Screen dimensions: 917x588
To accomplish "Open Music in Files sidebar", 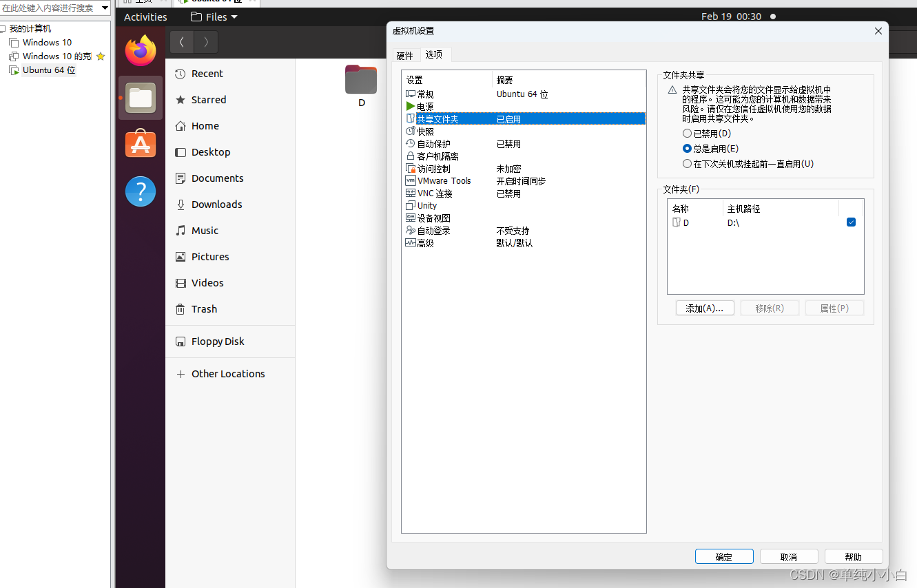I will (x=230, y=231).
